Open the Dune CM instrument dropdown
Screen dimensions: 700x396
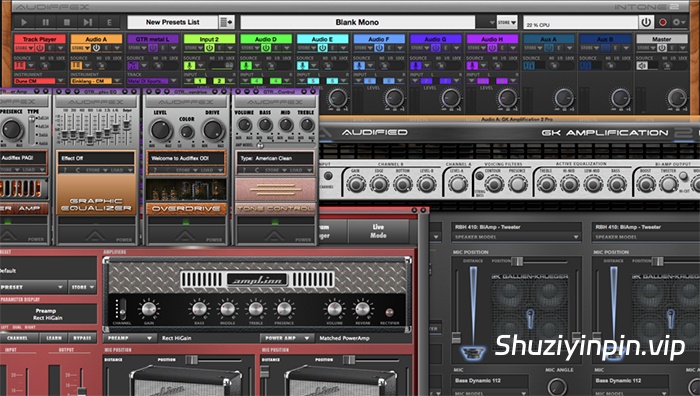[x=40, y=81]
